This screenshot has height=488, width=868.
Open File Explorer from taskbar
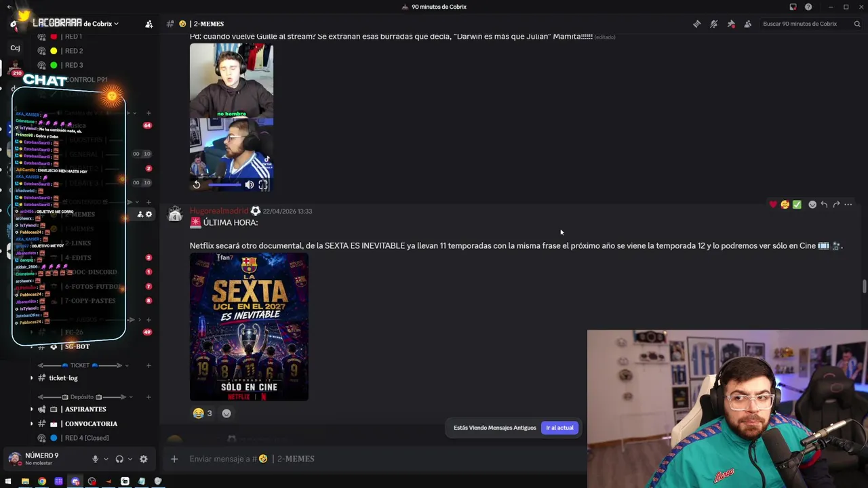pos(25,481)
